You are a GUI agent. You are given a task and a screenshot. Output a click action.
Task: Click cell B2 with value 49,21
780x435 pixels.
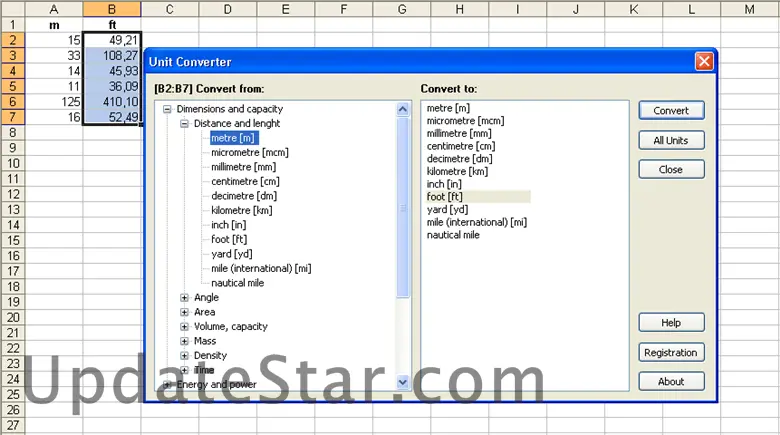(x=112, y=40)
